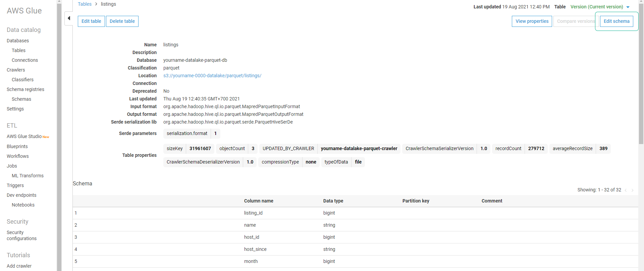644x271 pixels.
Task: Click the Column name header
Action: click(259, 201)
